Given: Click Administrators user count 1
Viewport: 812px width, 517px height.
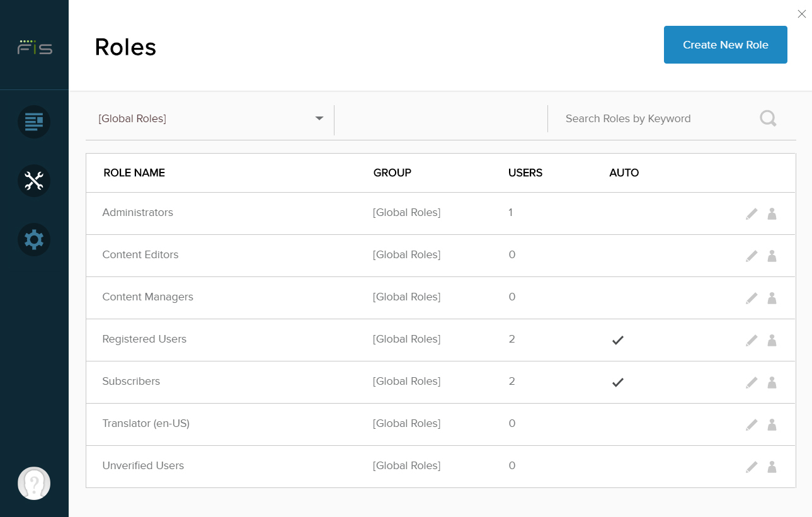Looking at the screenshot, I should click(511, 213).
